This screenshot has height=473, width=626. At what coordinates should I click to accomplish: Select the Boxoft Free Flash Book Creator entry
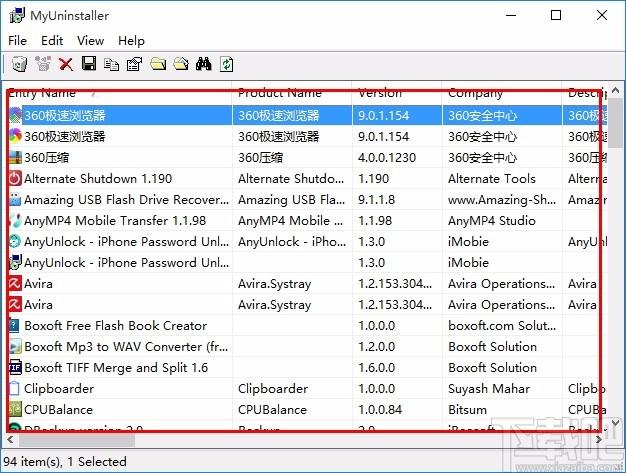[x=115, y=326]
